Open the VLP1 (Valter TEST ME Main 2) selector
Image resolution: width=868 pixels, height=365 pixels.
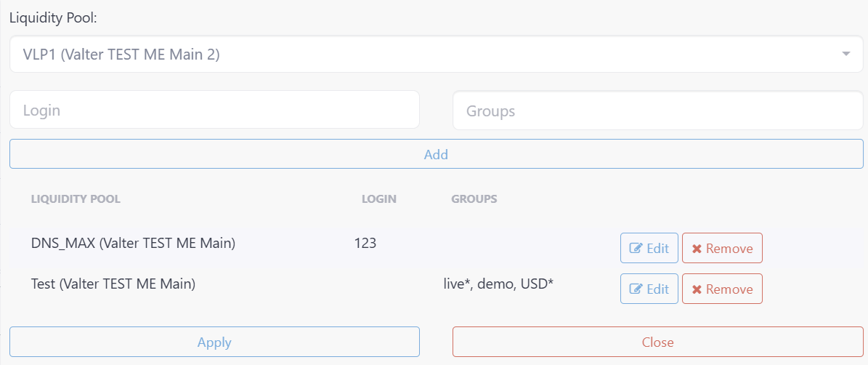437,54
